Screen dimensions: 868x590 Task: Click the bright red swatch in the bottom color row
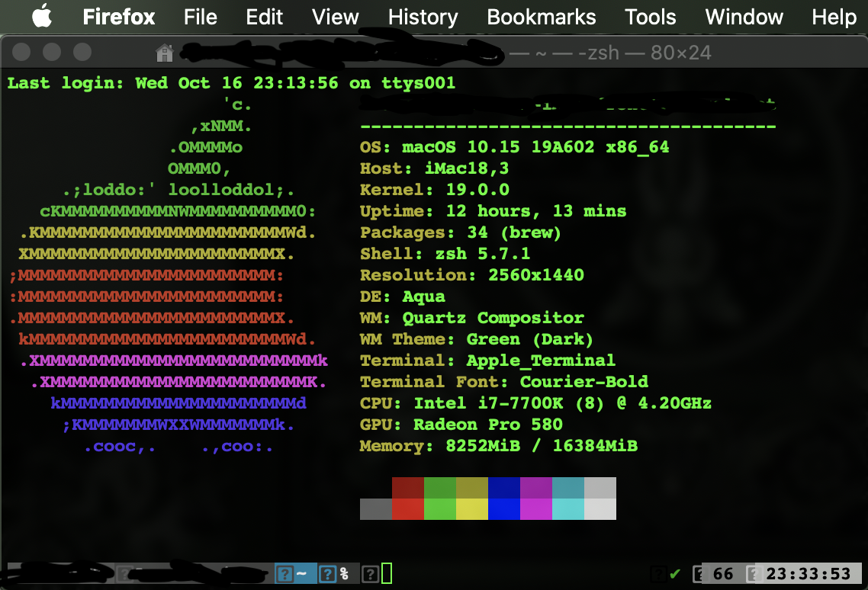point(408,509)
